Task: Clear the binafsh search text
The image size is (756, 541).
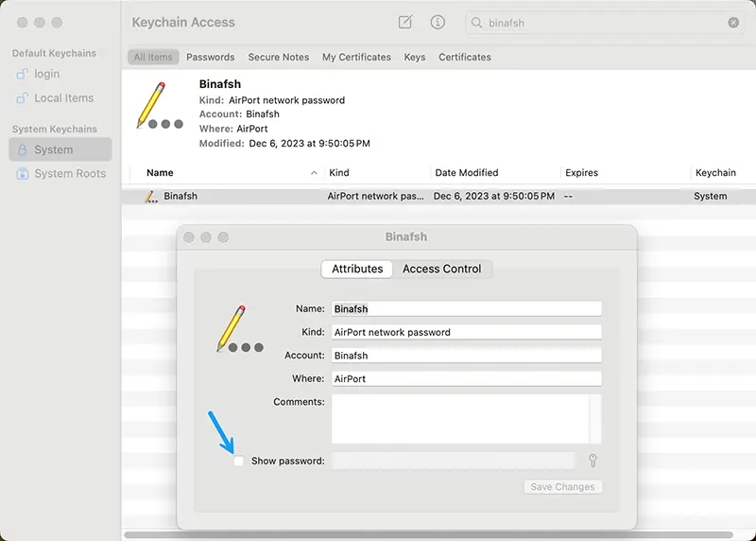Action: click(733, 23)
